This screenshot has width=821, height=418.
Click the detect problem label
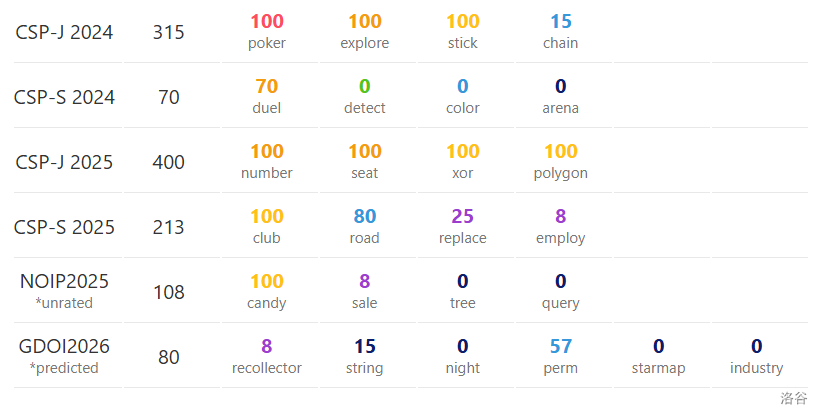(x=365, y=108)
